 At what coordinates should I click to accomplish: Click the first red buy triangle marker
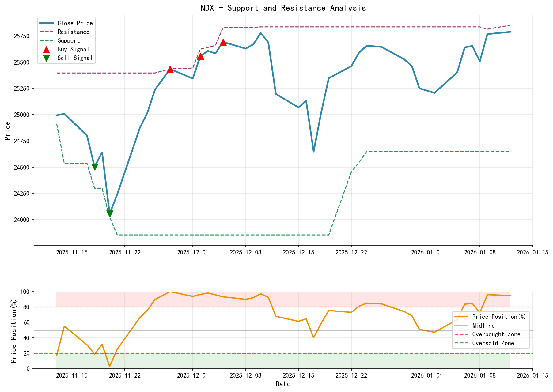click(170, 69)
